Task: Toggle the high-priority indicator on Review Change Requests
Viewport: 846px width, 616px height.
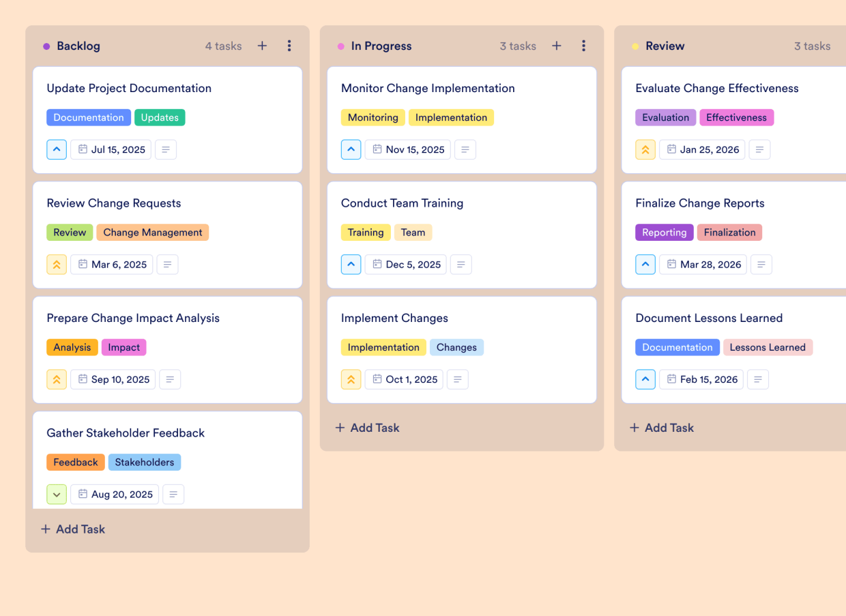Action: point(57,264)
